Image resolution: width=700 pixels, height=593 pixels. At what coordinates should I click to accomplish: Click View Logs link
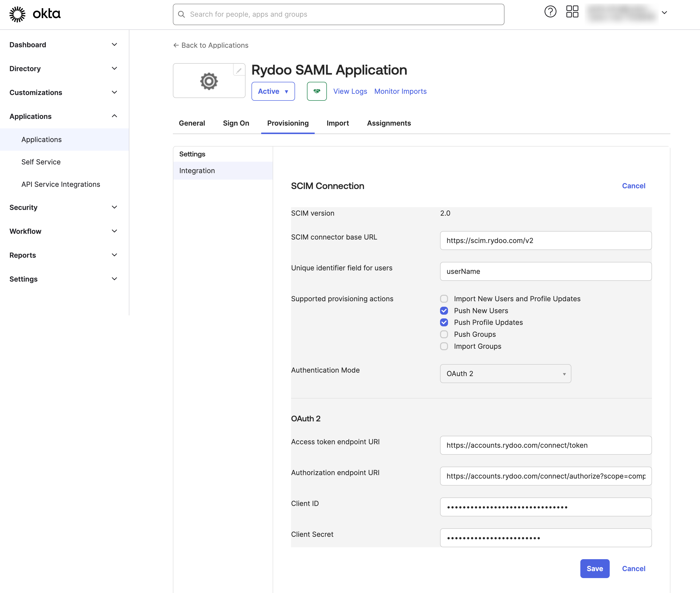[x=350, y=92]
